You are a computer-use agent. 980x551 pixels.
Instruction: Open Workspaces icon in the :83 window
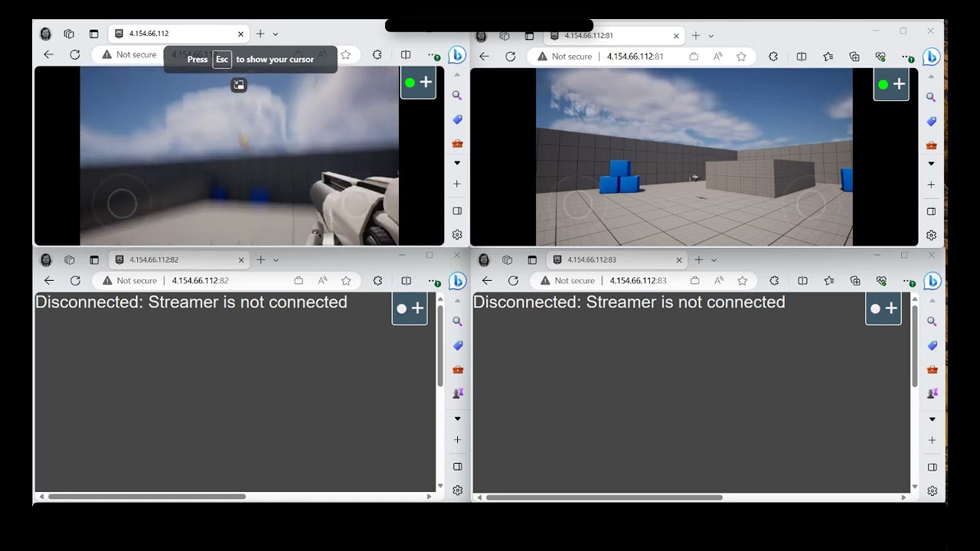[x=507, y=260]
